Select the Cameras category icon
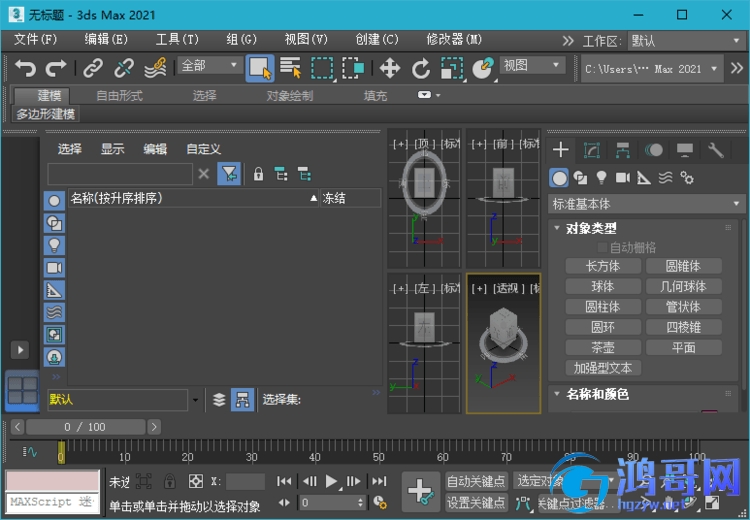This screenshot has width=750, height=520. tap(622, 178)
